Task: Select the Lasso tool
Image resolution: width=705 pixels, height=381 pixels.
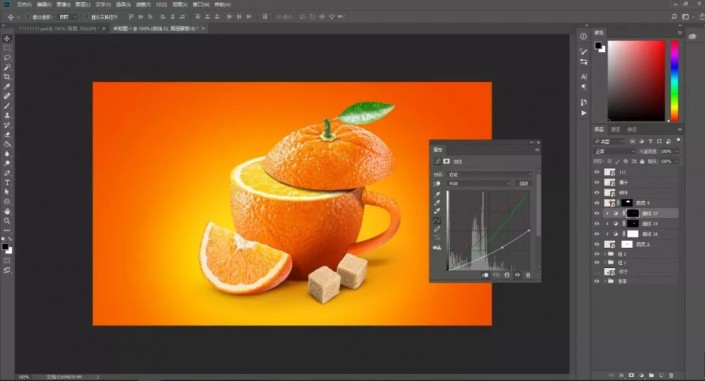Action: point(7,58)
